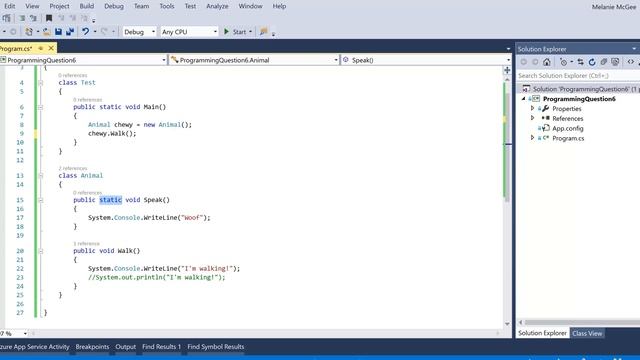Image resolution: width=640 pixels, height=360 pixels.
Task: Click the Home icon in Solution Explorer
Action: click(547, 62)
